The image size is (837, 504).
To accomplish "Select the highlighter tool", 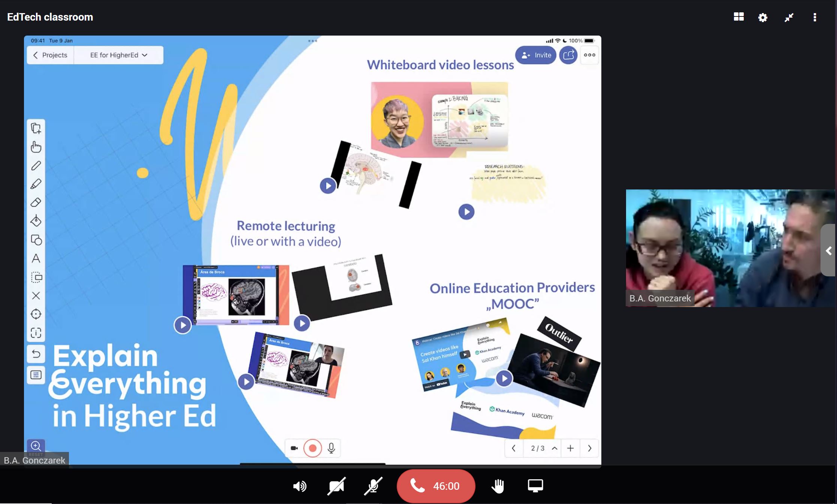I will pos(36,184).
